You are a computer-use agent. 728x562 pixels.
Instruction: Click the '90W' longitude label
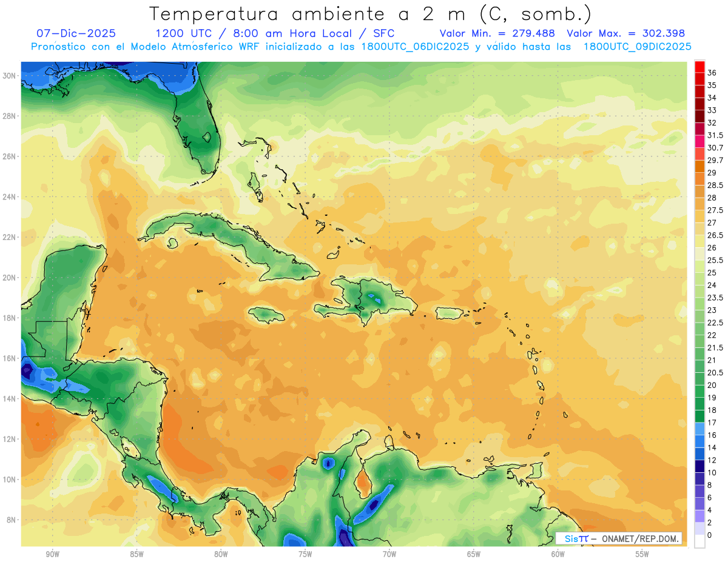click(52, 554)
